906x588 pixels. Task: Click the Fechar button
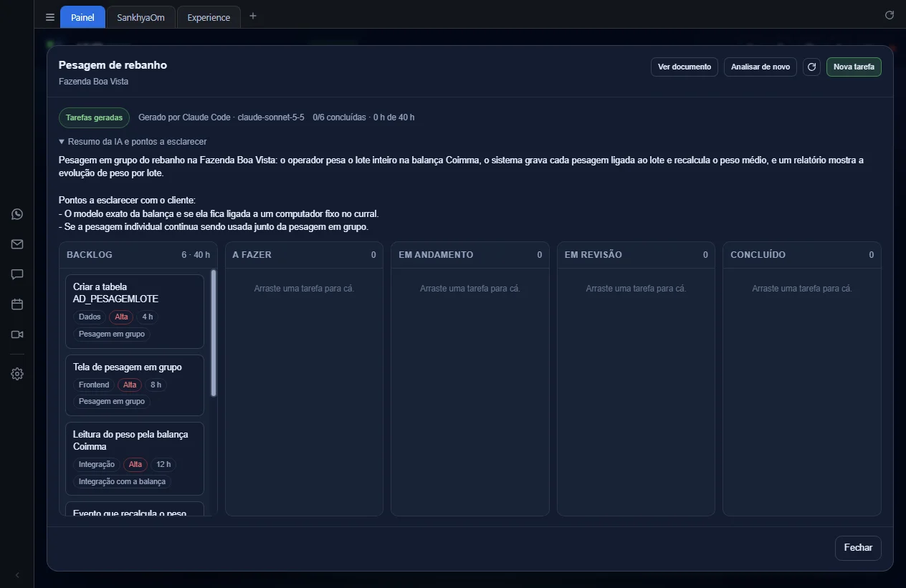click(x=858, y=548)
